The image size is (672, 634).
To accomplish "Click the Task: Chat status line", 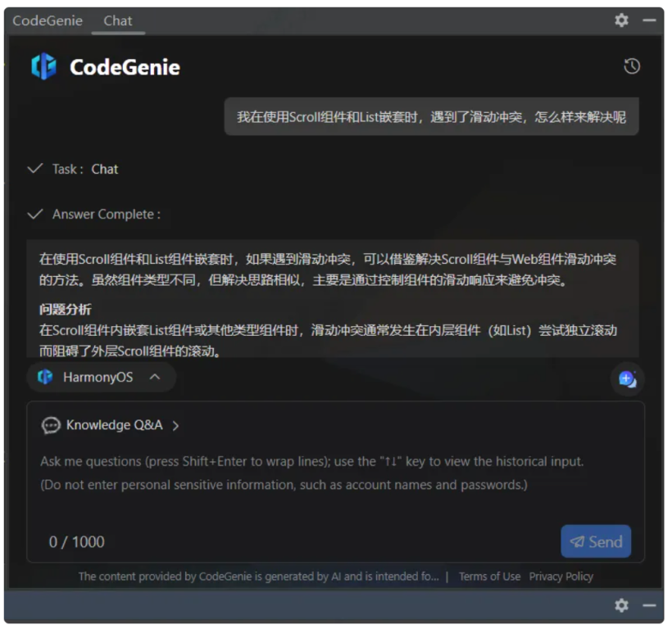I will [85, 169].
